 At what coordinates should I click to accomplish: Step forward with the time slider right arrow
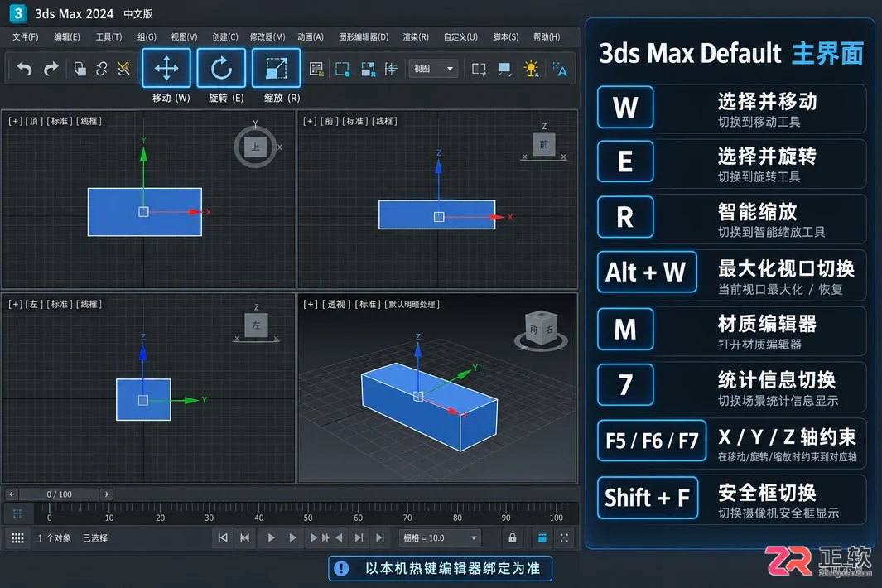point(106,494)
